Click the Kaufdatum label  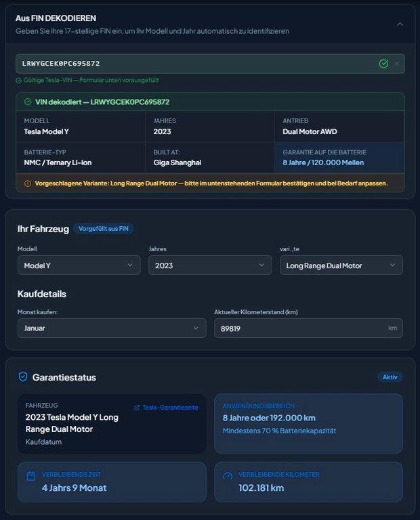click(x=43, y=441)
